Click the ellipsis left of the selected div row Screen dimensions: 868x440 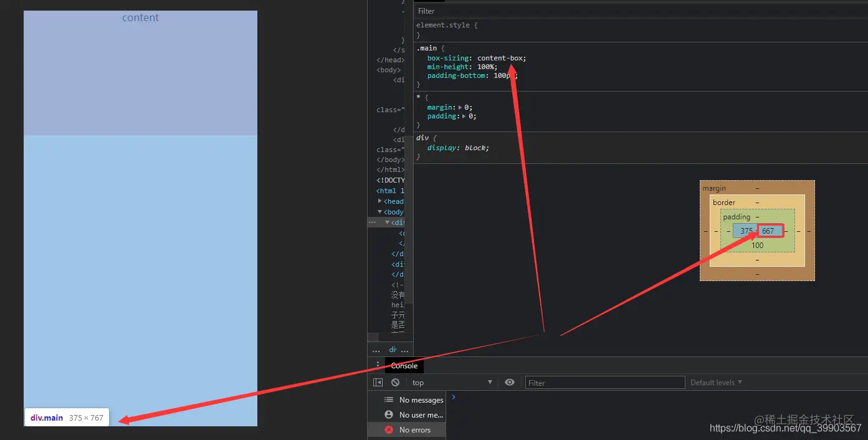coord(372,222)
